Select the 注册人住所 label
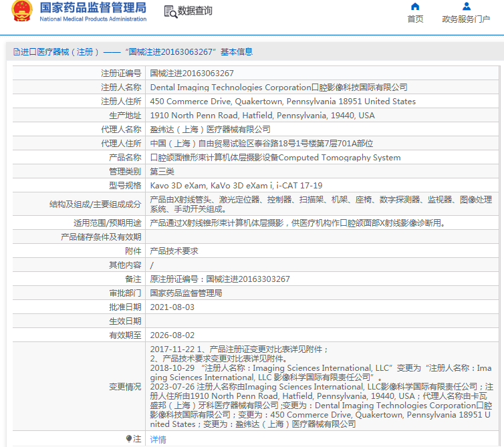Viewport: 504px width, 447px height. tap(121, 102)
